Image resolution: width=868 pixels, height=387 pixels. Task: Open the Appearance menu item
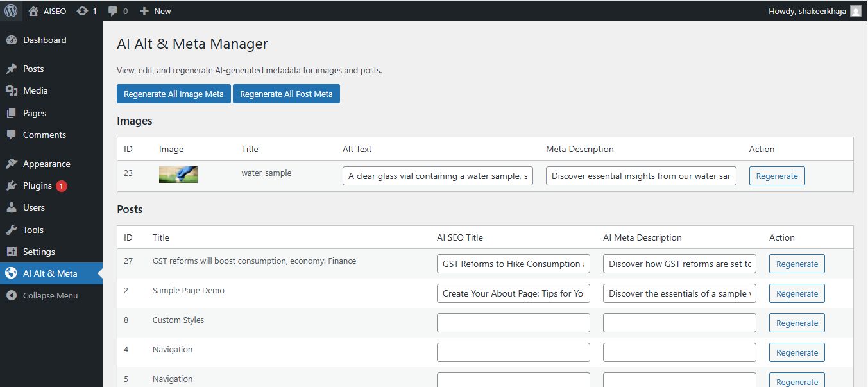(x=46, y=164)
